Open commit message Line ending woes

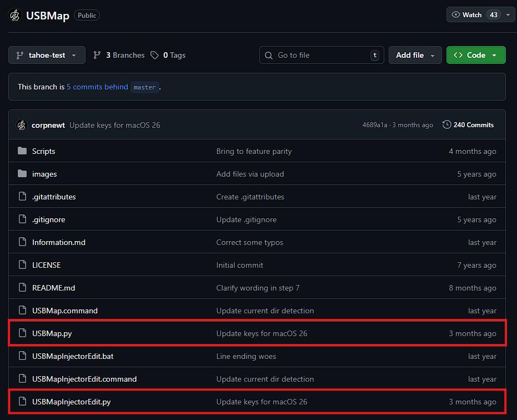point(247,356)
